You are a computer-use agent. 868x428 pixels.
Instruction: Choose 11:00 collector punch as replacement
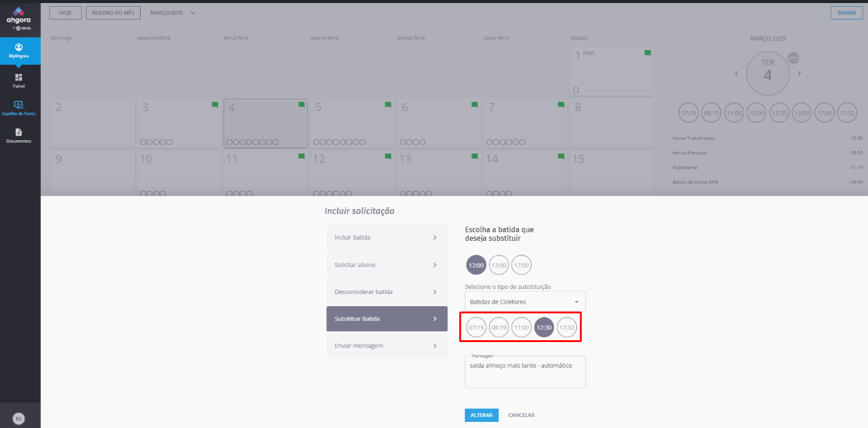pos(521,327)
